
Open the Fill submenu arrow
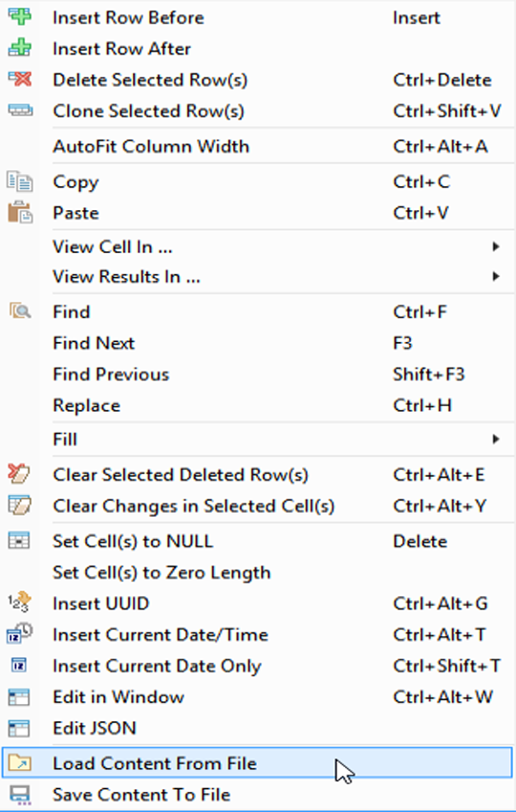click(496, 439)
